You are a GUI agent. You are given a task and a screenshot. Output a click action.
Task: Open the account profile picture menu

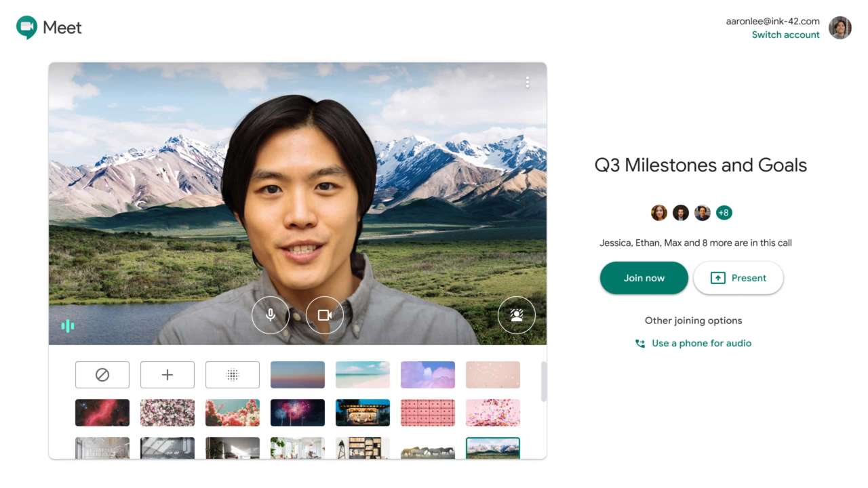[840, 28]
